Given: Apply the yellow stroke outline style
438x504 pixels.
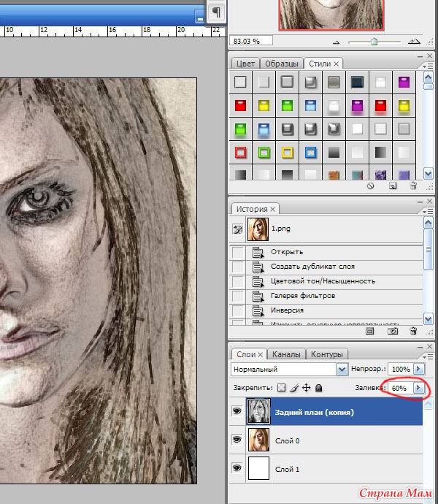Looking at the screenshot, I should coord(288,153).
